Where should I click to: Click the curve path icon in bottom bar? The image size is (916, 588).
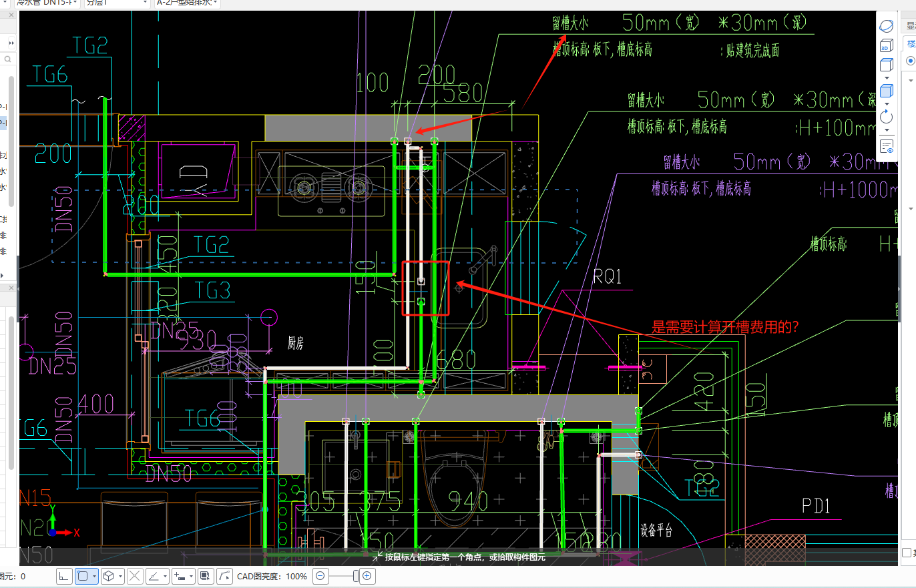(224, 575)
